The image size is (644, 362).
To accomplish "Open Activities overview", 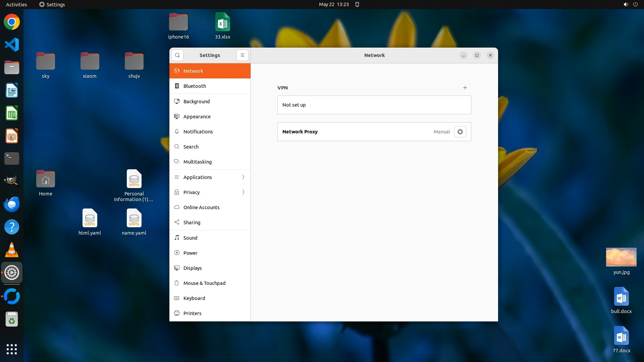I will tap(16, 4).
